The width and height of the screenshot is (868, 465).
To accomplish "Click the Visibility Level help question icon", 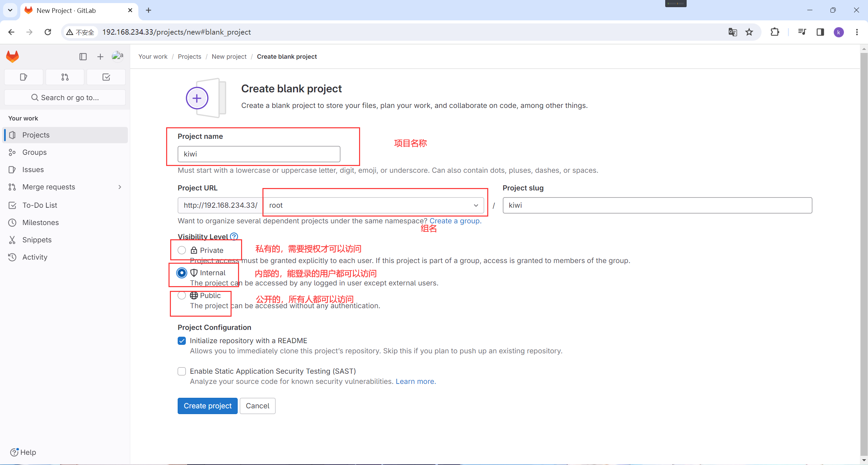I will tap(234, 237).
